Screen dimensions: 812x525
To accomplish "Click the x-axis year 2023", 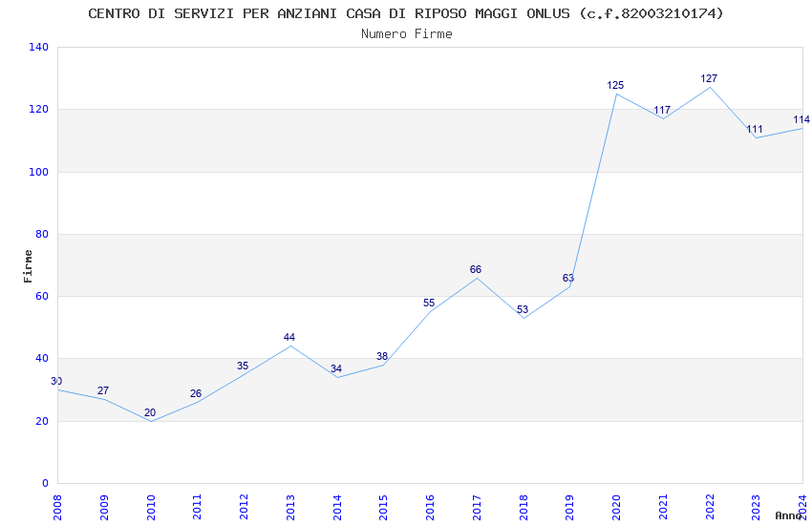I will [756, 507].
